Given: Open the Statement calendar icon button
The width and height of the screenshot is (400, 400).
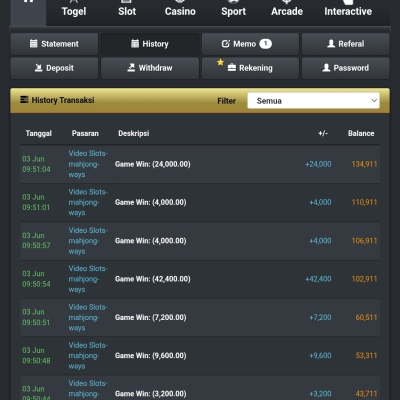Looking at the screenshot, I should coord(34,44).
